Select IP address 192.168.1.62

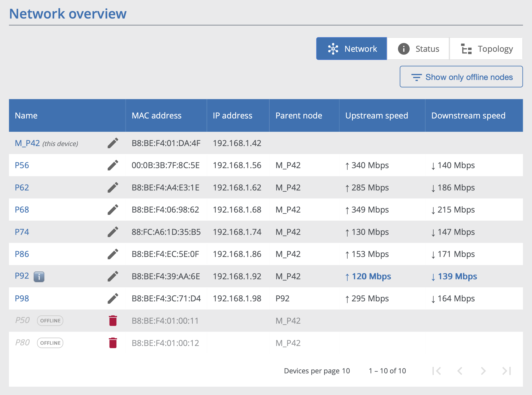pyautogui.click(x=237, y=188)
